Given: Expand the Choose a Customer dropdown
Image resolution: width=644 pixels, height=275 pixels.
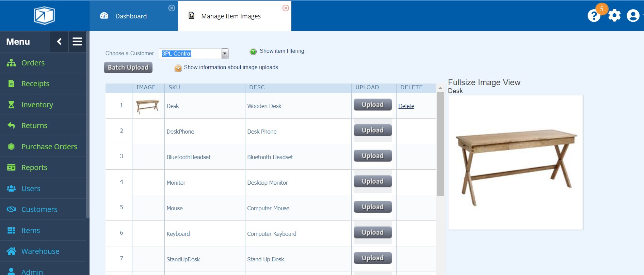Looking at the screenshot, I should [x=225, y=54].
